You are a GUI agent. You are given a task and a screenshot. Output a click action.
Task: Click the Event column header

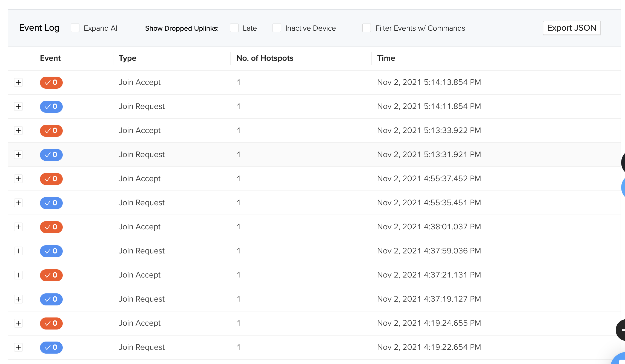(50, 58)
